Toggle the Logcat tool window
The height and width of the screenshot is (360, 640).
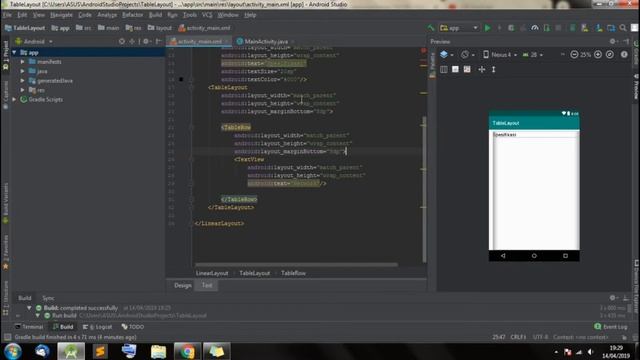(98, 327)
